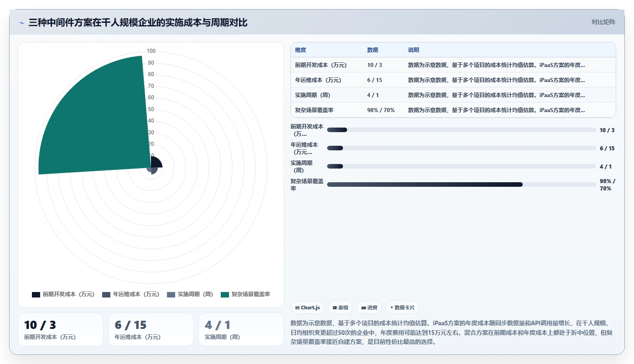Click the 说明 text in 复杂场景覆盖率 row

(x=496, y=110)
